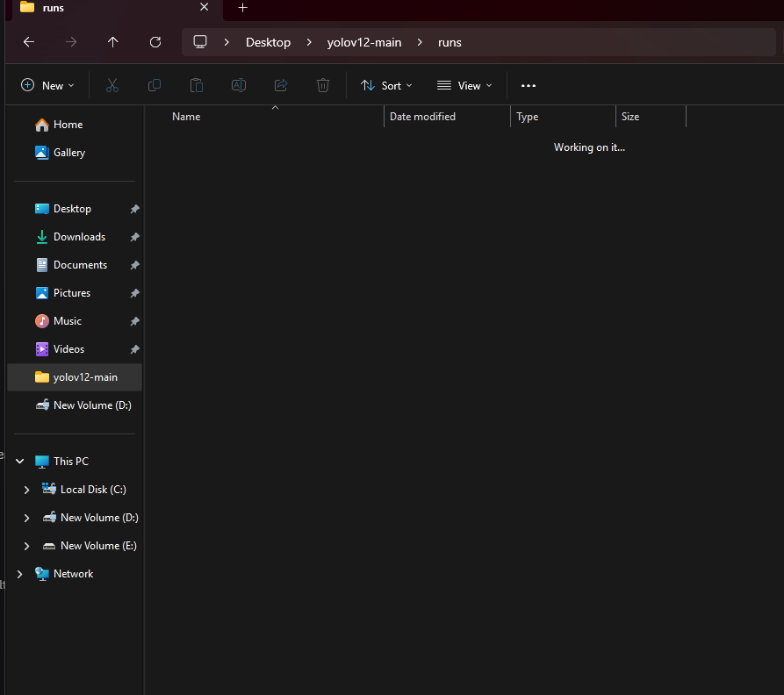
Task: Click the Cut scissors icon
Action: pos(112,85)
